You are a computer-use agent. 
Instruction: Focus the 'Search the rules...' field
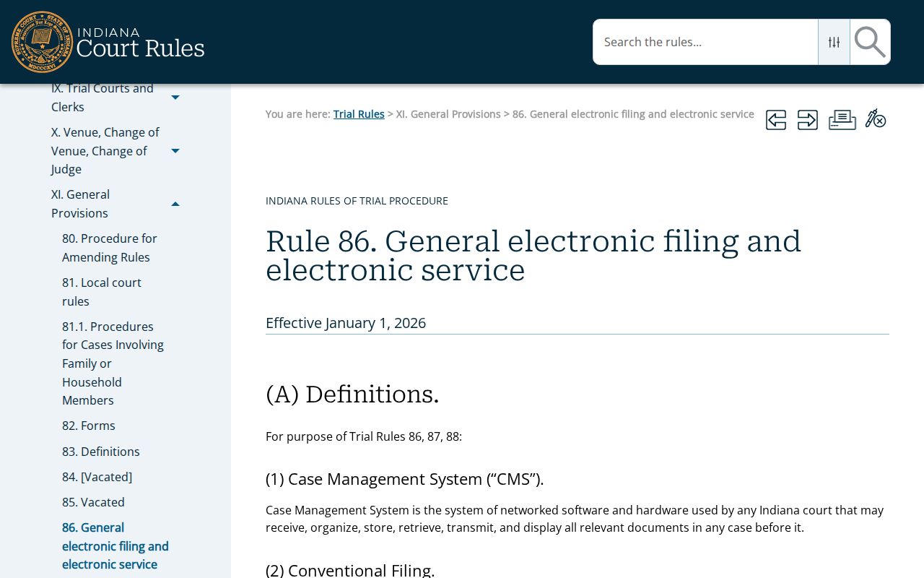point(705,42)
